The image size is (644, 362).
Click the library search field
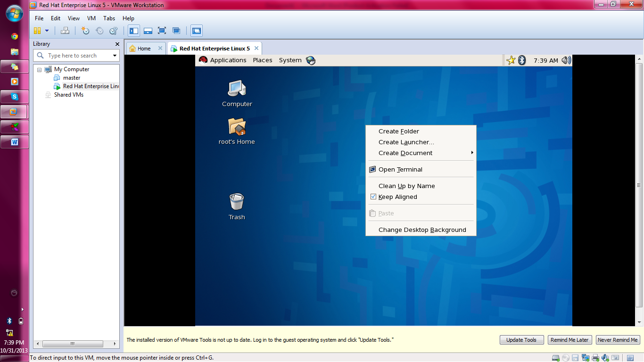coord(76,56)
